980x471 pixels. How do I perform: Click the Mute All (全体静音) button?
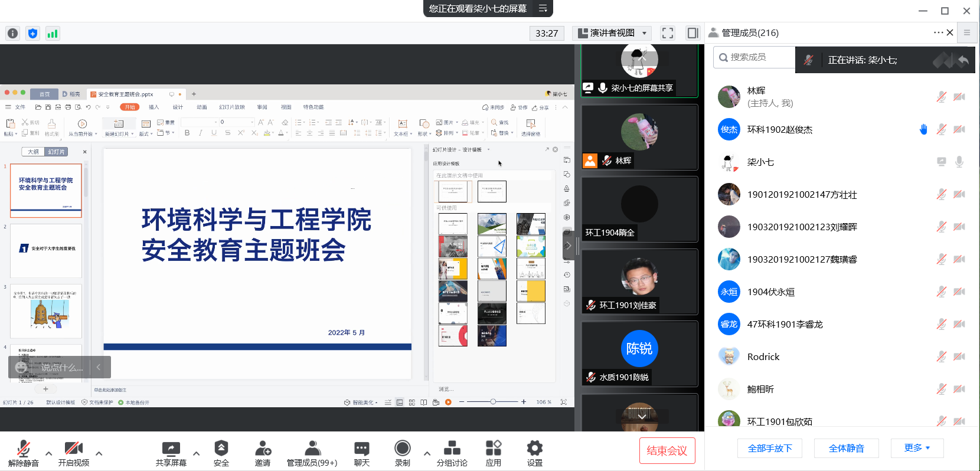846,448
